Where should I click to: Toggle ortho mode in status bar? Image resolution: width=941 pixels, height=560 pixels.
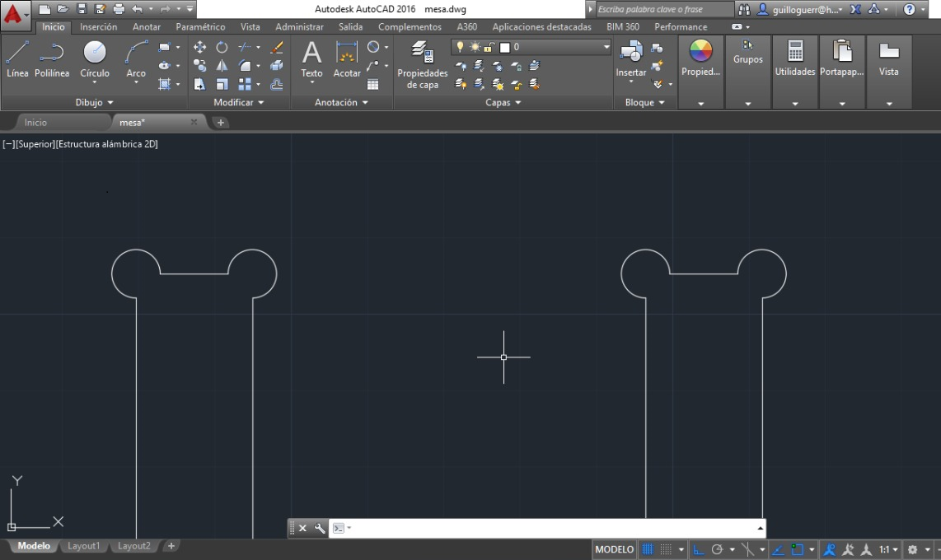tap(698, 549)
